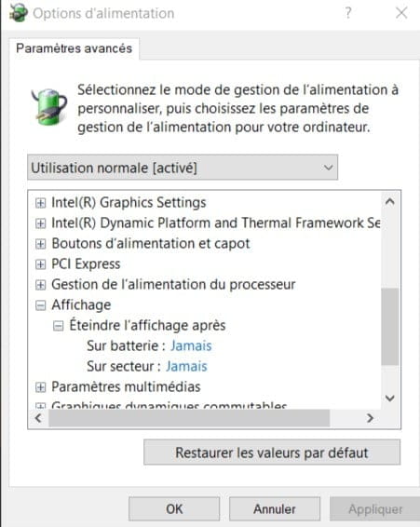Click the power options battery icon in title bar
This screenshot has height=527, width=420.
[19, 13]
